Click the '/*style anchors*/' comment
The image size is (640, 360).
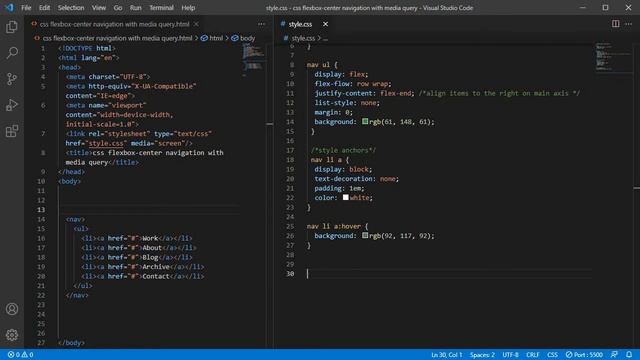tap(343, 150)
